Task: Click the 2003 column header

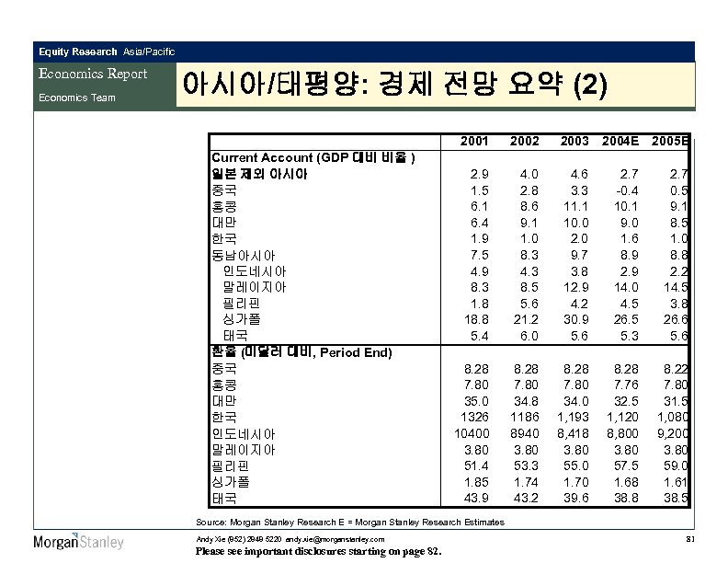Action: [x=574, y=141]
